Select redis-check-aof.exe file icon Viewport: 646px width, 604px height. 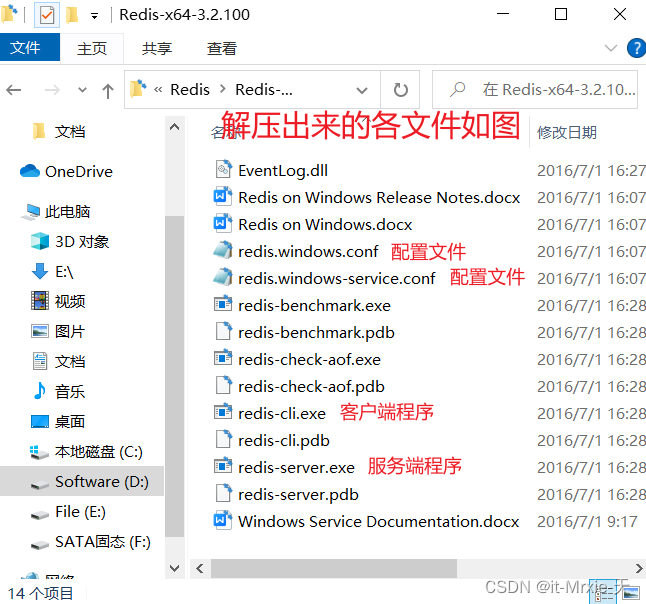coord(223,359)
